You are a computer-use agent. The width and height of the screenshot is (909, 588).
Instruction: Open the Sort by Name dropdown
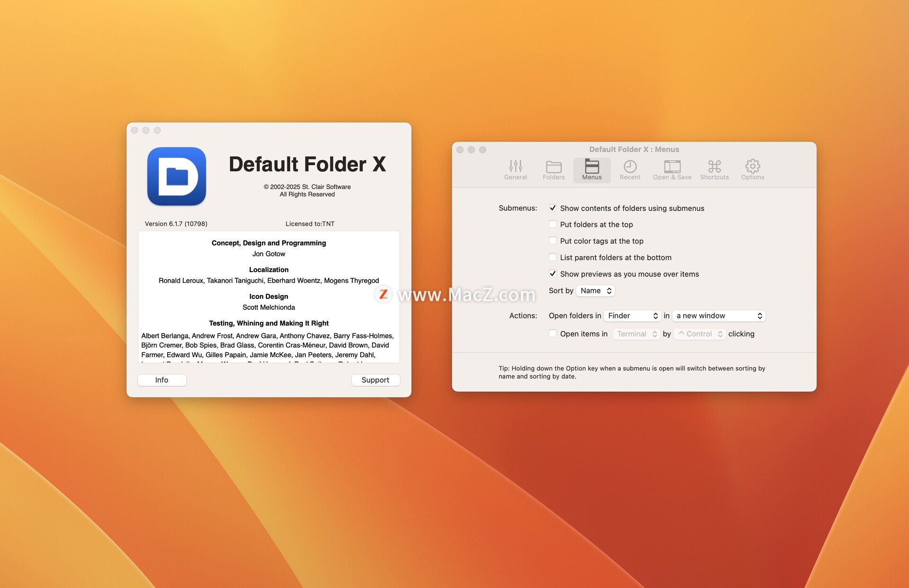pos(596,290)
